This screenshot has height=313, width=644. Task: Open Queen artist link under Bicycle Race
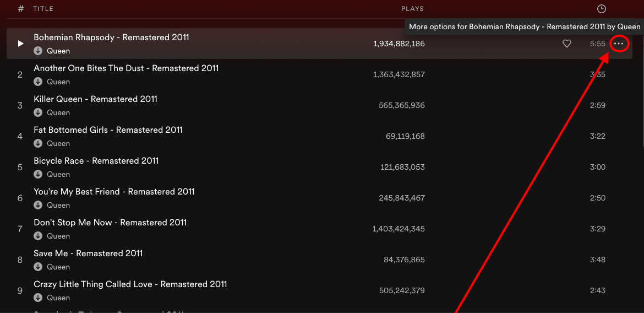(58, 174)
